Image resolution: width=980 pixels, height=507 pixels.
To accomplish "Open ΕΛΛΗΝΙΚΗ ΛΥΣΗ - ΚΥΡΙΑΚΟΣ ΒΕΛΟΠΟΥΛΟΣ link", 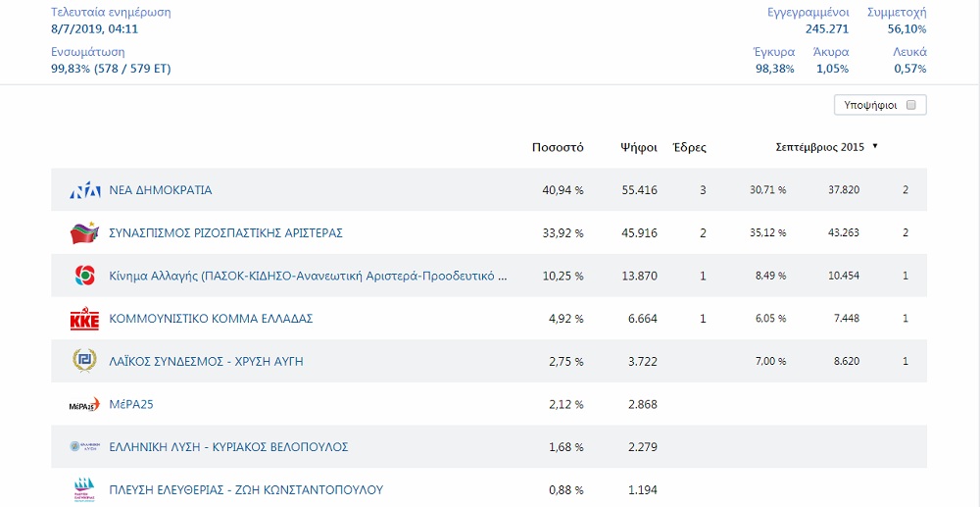I will tap(228, 447).
